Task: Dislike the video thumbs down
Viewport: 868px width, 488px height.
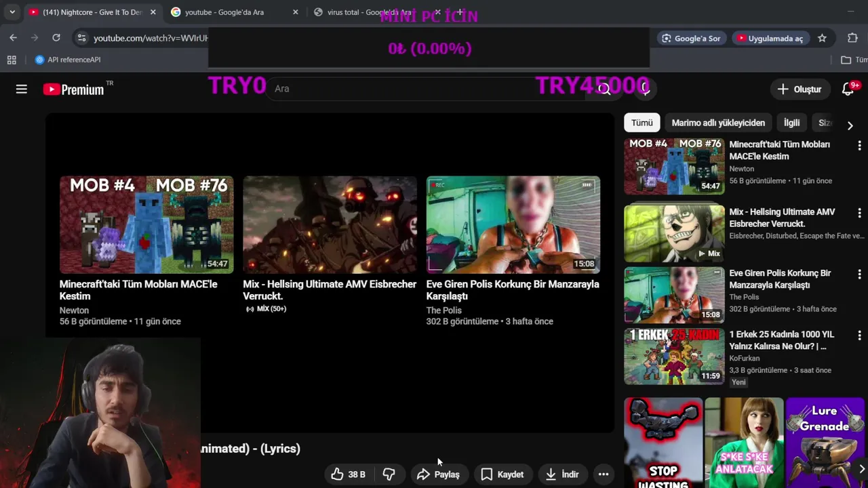Action: tap(389, 474)
